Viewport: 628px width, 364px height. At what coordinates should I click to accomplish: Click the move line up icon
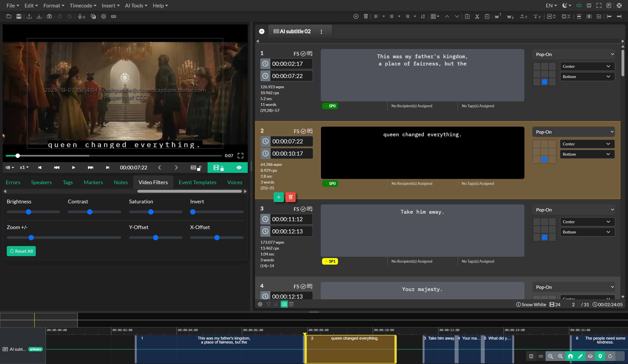[x=524, y=16]
